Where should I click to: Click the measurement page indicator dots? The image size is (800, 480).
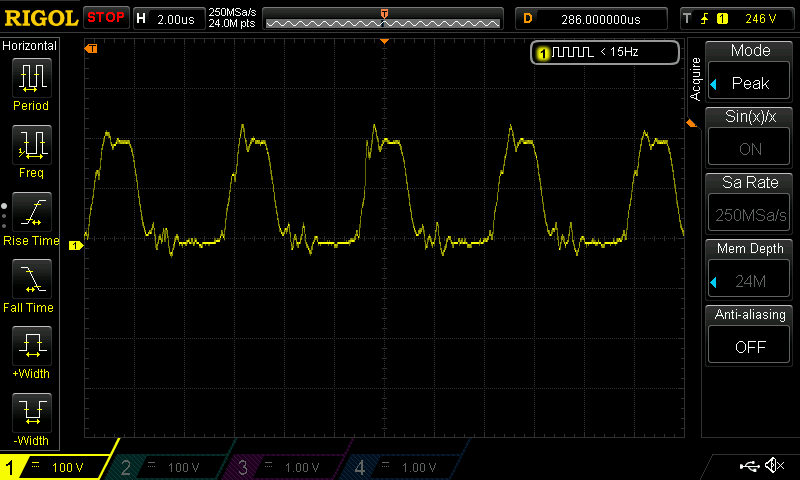click(x=4, y=216)
